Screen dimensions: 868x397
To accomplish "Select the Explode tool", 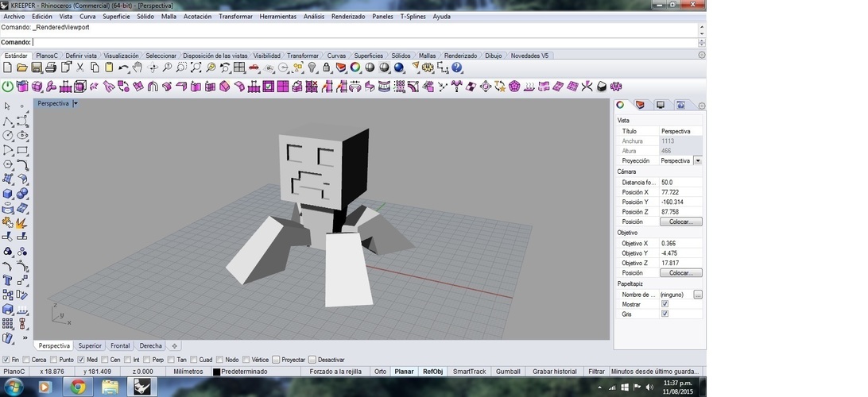I will tap(22, 223).
